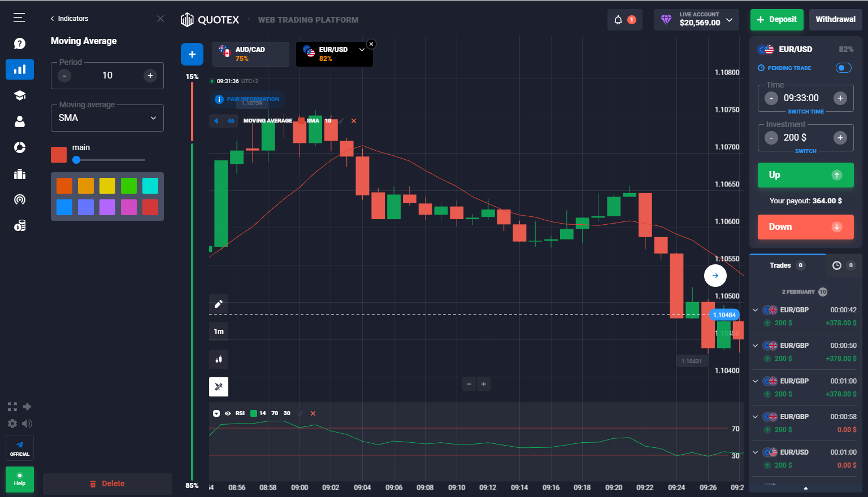Decrease the Period value
Screen dimensions: 868x497
coord(64,76)
